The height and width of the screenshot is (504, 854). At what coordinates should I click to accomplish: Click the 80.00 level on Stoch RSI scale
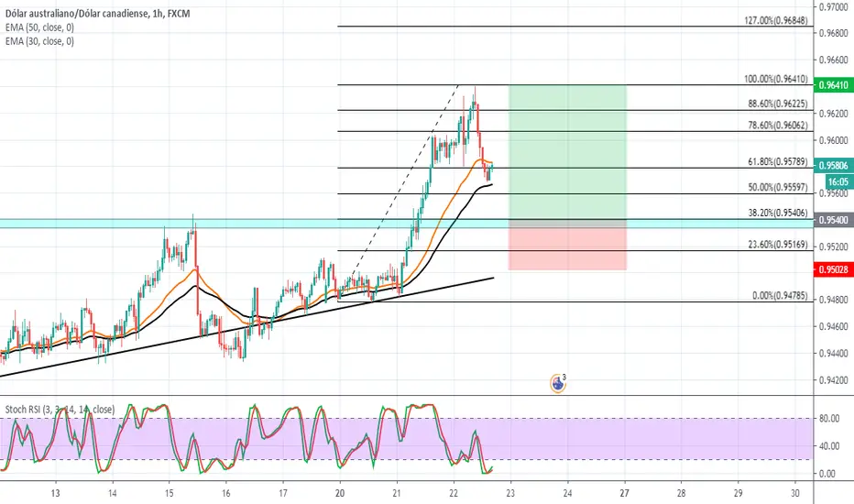point(829,419)
